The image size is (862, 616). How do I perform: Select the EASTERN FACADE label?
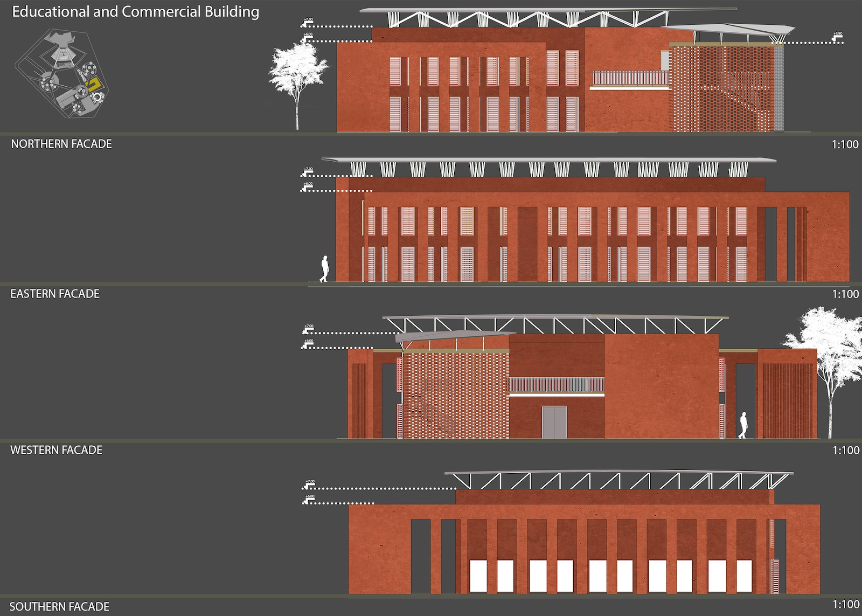pyautogui.click(x=55, y=294)
